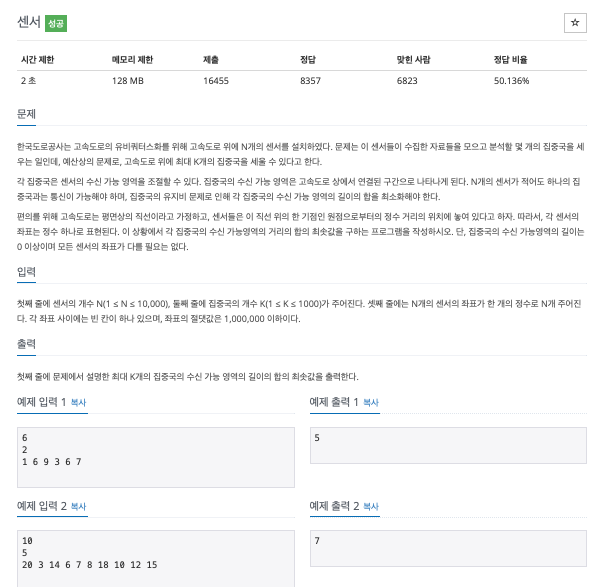616x587 pixels.
Task: Click inside example output 2 box showing 7
Action: 448,548
